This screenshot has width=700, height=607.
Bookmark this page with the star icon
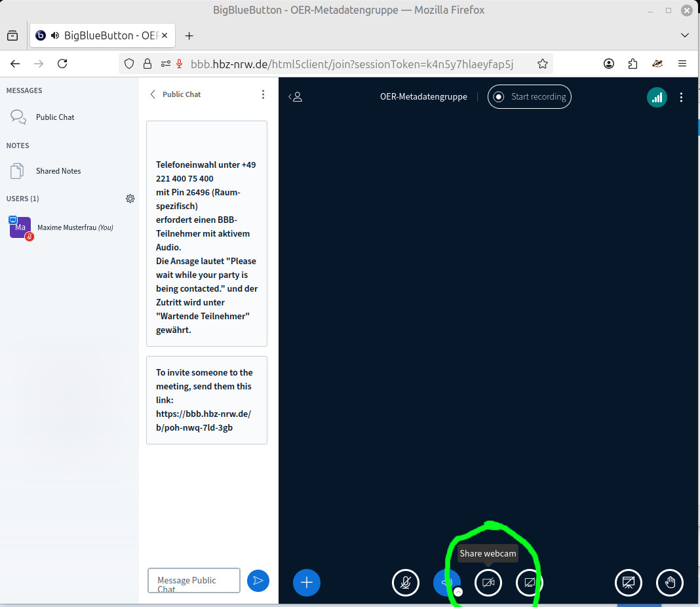pyautogui.click(x=542, y=64)
